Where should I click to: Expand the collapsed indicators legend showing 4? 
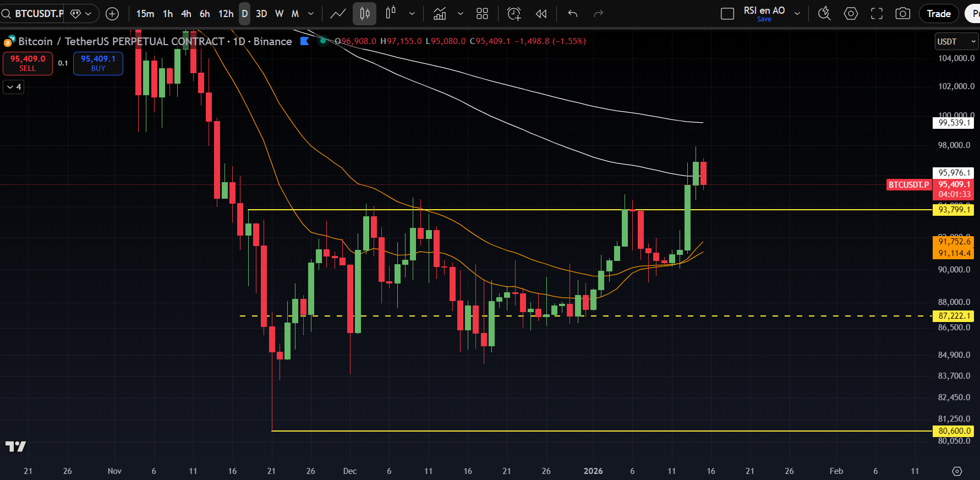tap(14, 87)
